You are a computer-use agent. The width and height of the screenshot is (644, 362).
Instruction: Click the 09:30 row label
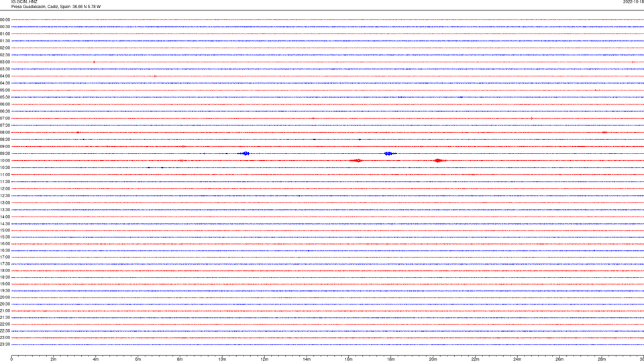click(x=5, y=154)
